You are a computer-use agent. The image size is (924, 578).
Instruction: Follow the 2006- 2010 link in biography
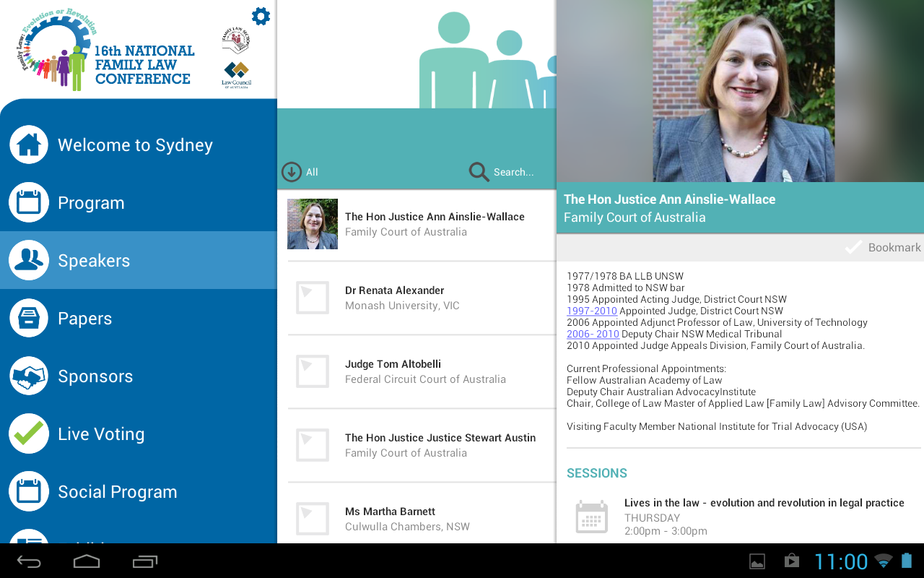[x=593, y=334]
